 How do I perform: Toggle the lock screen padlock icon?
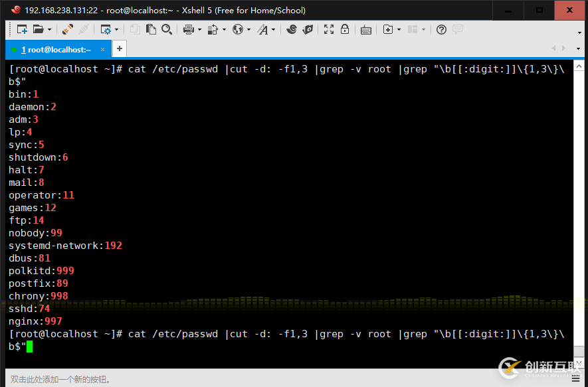(345, 29)
